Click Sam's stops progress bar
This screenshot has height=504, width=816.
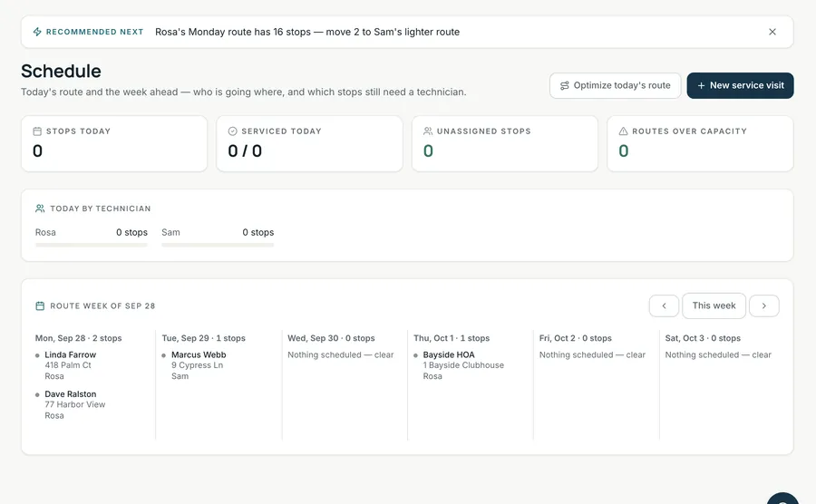pyautogui.click(x=218, y=245)
